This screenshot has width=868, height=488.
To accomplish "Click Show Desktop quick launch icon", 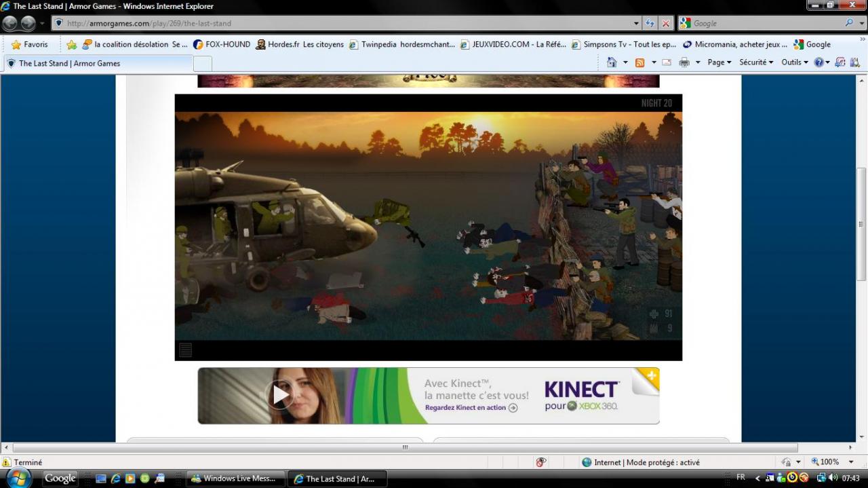I will click(x=100, y=478).
